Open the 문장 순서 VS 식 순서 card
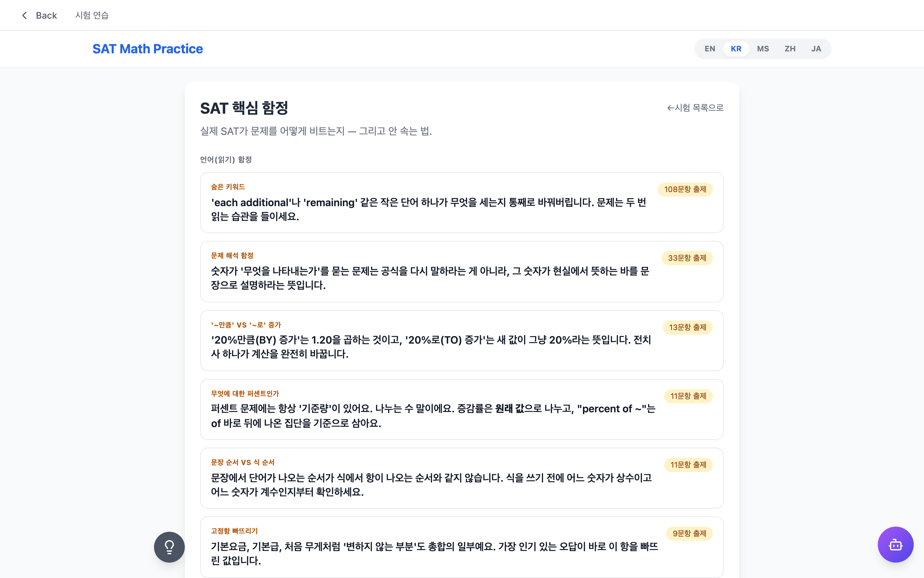924x578 pixels. pos(462,478)
